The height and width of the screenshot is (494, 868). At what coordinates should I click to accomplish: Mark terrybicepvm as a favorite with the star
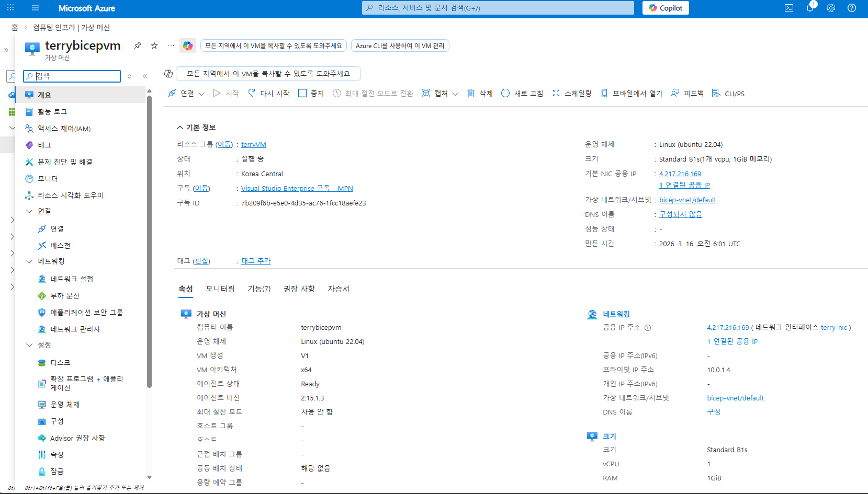pyautogui.click(x=154, y=45)
